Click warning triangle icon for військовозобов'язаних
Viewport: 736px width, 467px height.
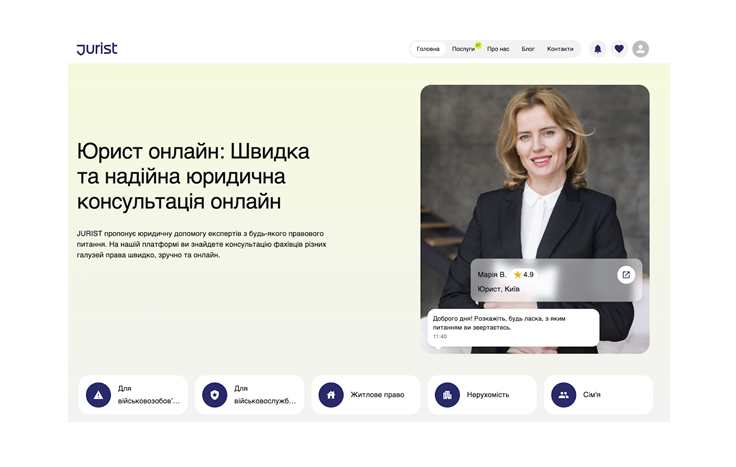click(x=98, y=395)
